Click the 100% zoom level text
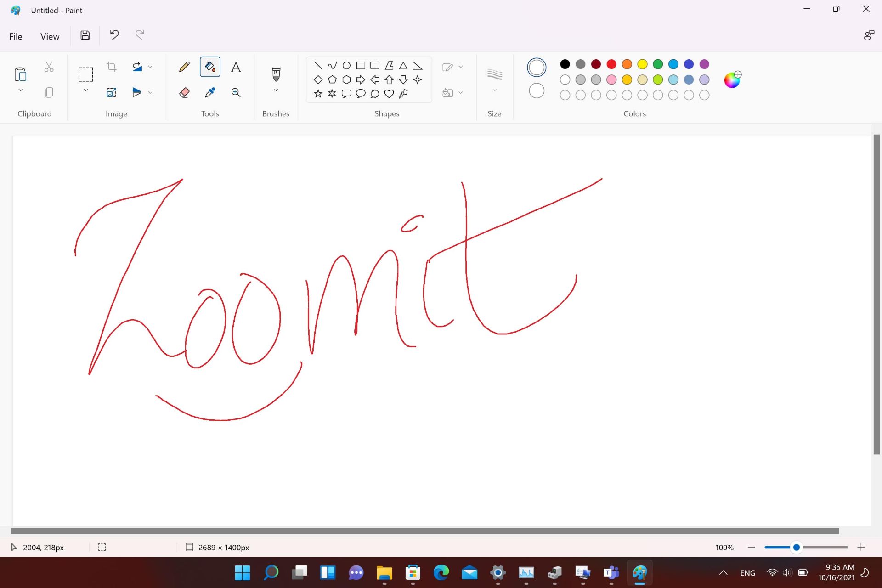Image resolution: width=882 pixels, height=588 pixels. [724, 548]
